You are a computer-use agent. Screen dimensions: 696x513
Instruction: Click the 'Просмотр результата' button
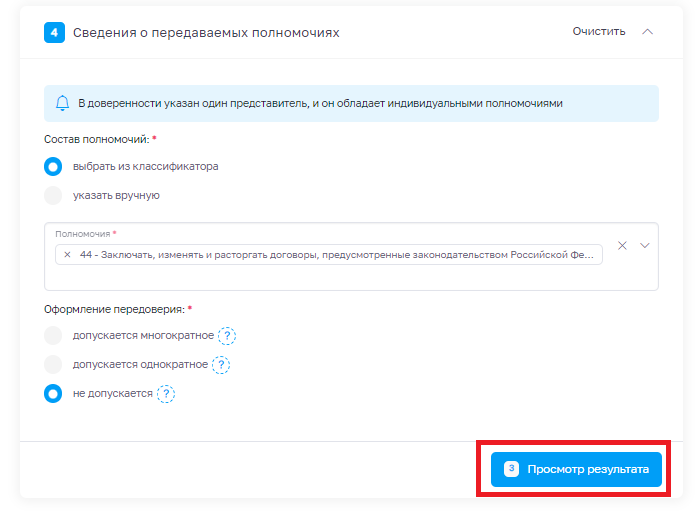576,469
